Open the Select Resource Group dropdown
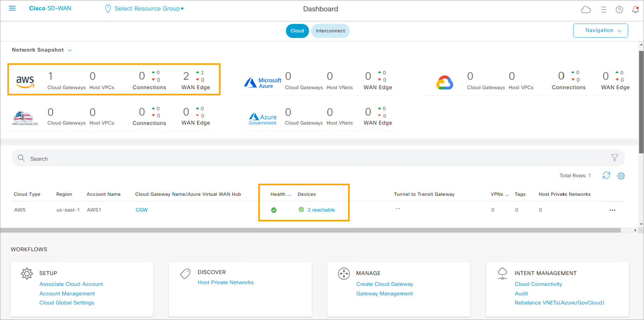644x320 pixels. tap(149, 9)
